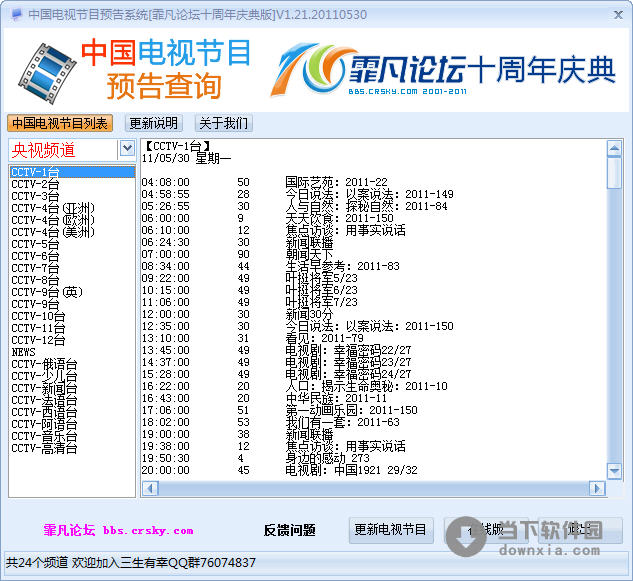Click the vertical scrollbar up arrow

pyautogui.click(x=614, y=149)
